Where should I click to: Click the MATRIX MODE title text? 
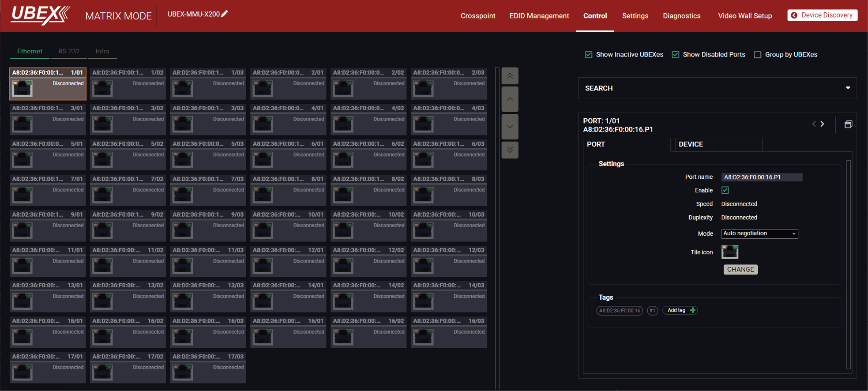118,16
